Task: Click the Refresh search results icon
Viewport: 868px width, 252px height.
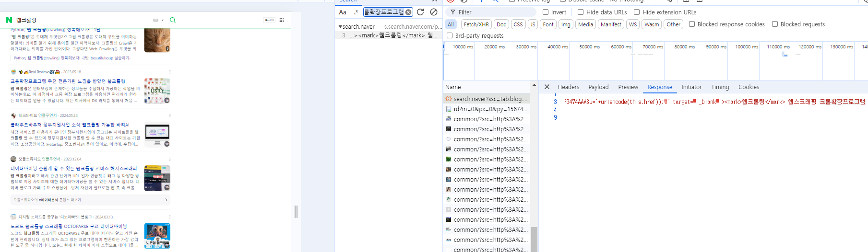Action: (420, 12)
